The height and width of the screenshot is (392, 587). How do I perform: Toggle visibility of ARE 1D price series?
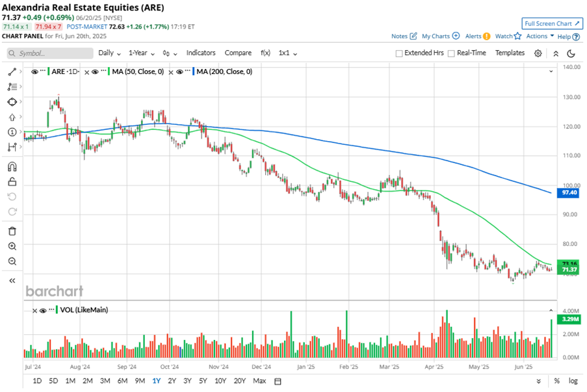click(x=35, y=72)
